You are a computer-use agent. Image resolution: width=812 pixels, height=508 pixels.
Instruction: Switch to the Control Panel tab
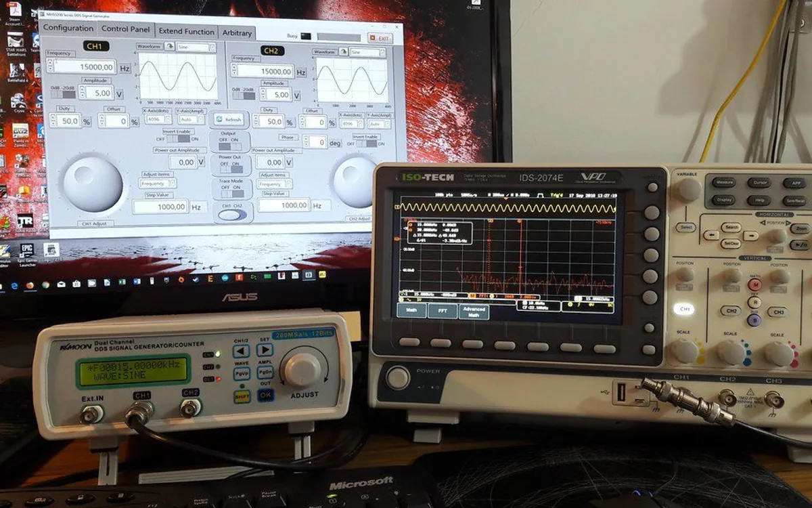(125, 29)
